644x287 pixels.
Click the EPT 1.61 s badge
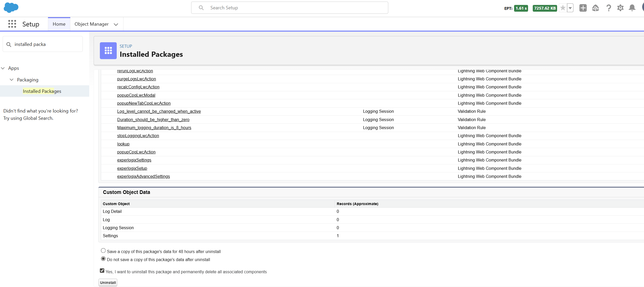tap(521, 8)
